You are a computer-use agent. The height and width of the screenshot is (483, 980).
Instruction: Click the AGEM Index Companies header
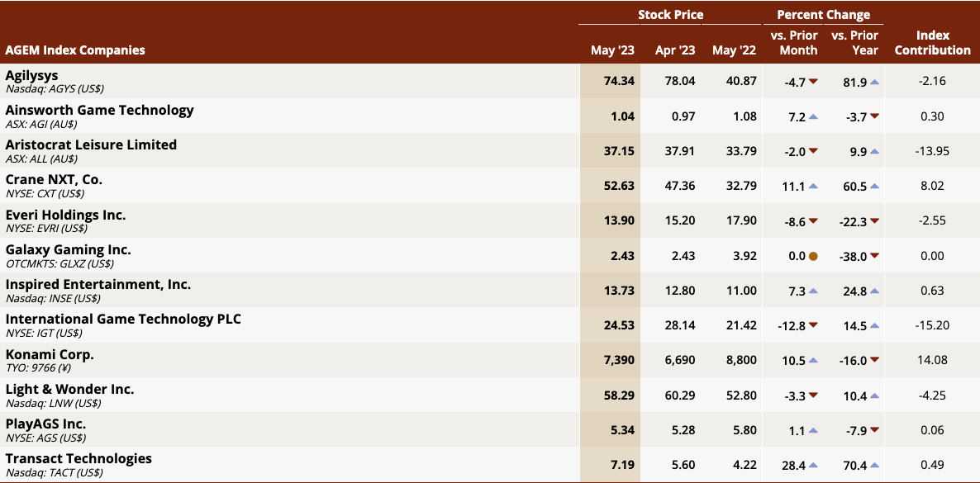75,50
